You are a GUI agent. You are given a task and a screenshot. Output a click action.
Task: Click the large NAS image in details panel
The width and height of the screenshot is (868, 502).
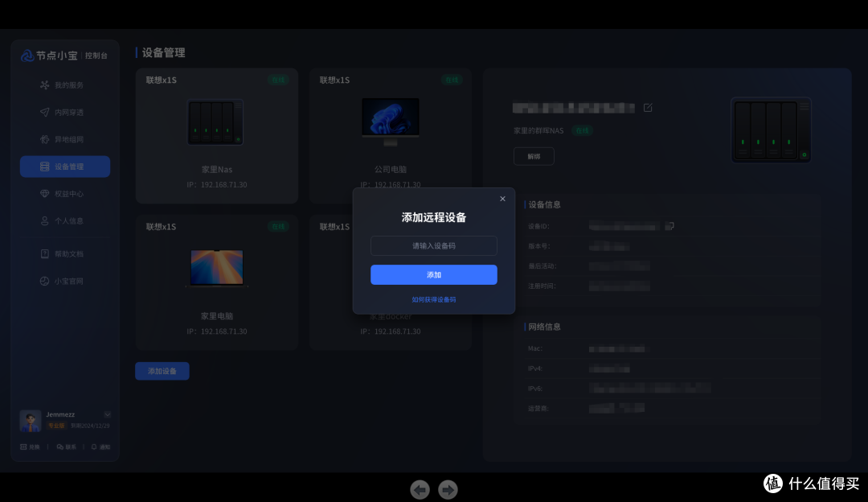click(x=771, y=130)
